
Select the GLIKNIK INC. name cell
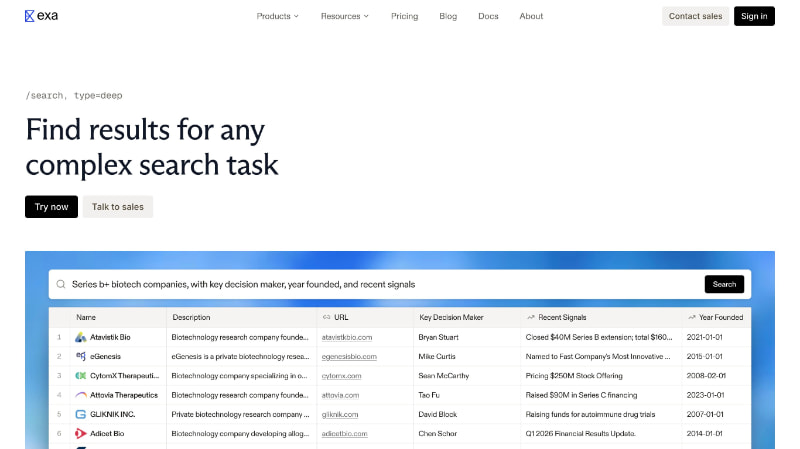point(118,414)
